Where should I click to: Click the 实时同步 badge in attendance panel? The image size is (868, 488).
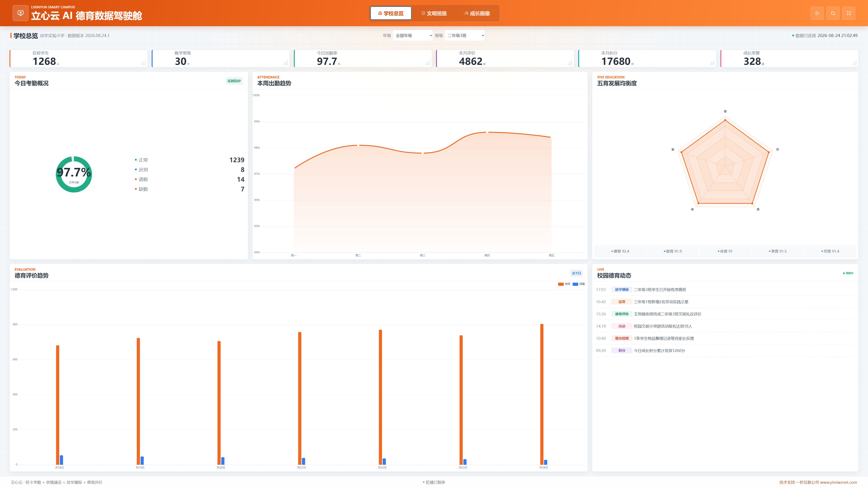click(x=234, y=81)
